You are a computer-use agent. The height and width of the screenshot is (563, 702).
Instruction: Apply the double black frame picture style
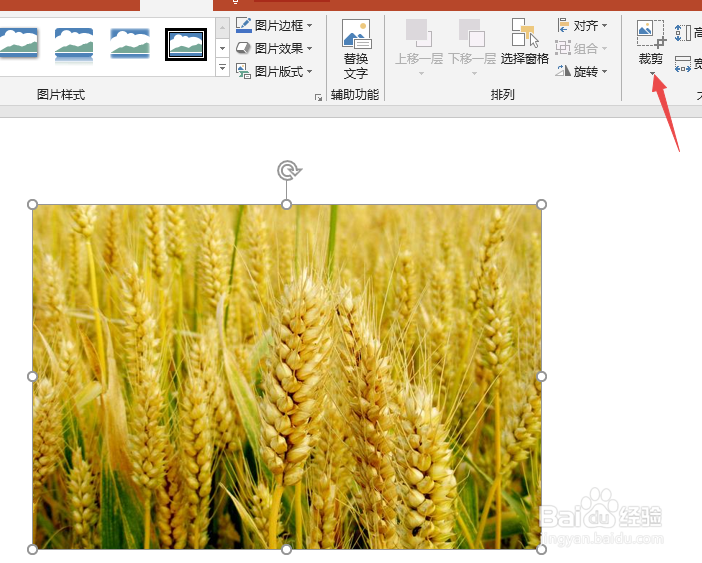pyautogui.click(x=186, y=44)
